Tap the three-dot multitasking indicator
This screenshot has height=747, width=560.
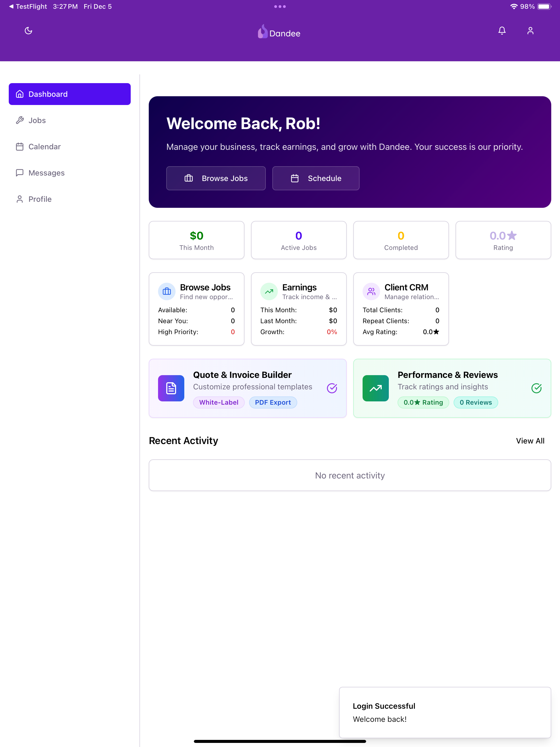[280, 6]
